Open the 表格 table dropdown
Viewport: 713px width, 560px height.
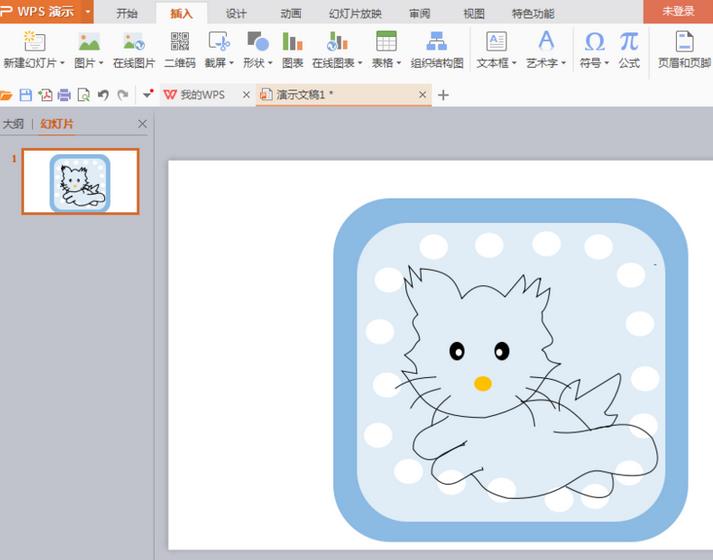[385, 63]
